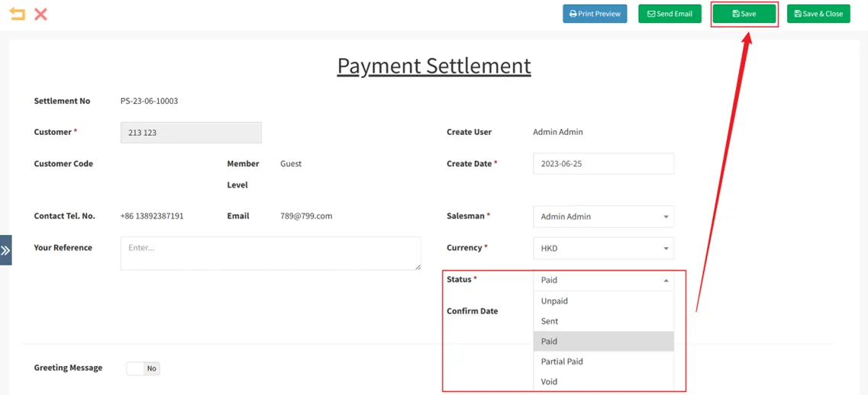The height and width of the screenshot is (395, 868).
Task: Click the Your Reference text area
Action: click(270, 253)
